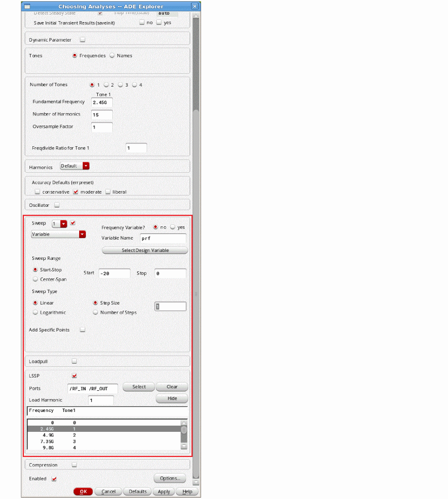Edit the sweep Stop value field
The width and height of the screenshot is (448, 499).
170,274
